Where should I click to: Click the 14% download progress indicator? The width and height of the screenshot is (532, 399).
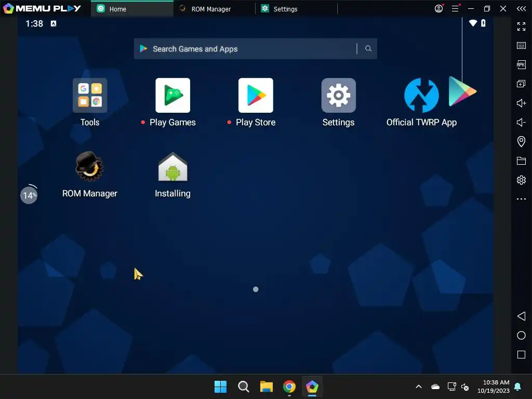tap(29, 195)
